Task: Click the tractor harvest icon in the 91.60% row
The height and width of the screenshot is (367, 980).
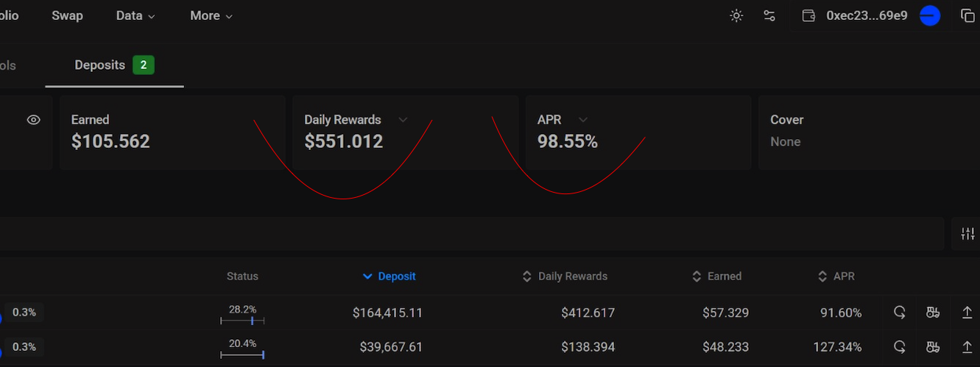Action: pyautogui.click(x=933, y=313)
